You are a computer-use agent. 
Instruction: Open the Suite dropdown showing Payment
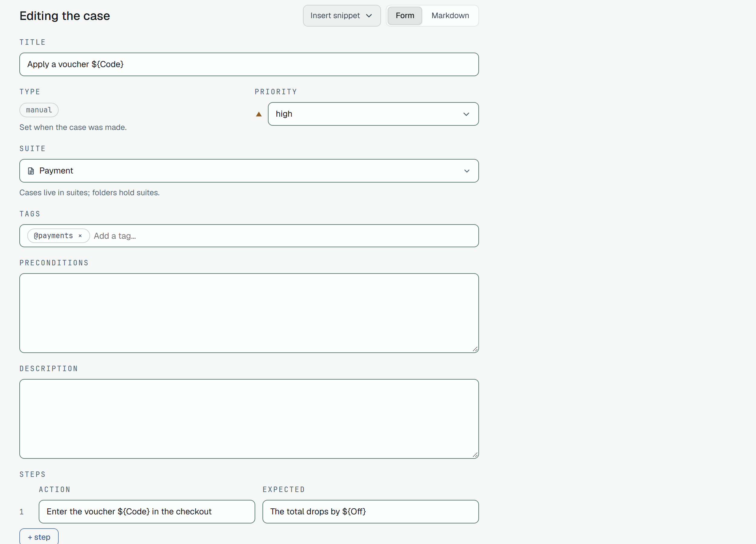coord(249,170)
